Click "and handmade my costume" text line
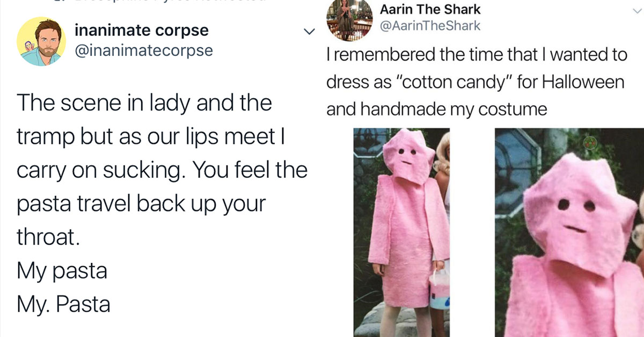The height and width of the screenshot is (337, 644). [437, 110]
